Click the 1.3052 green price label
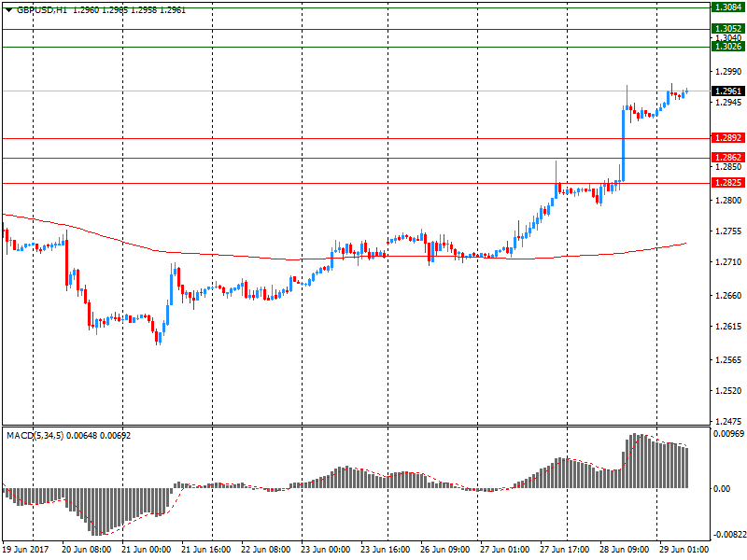 click(728, 29)
